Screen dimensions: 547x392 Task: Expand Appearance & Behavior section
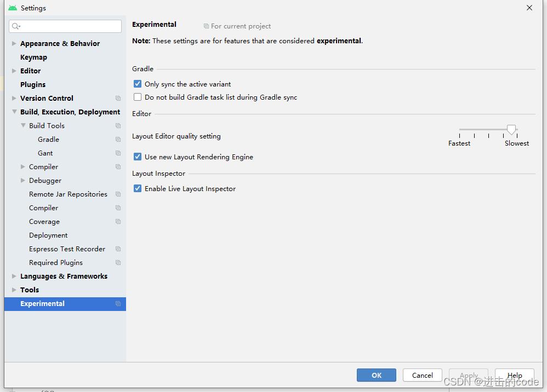pos(14,44)
